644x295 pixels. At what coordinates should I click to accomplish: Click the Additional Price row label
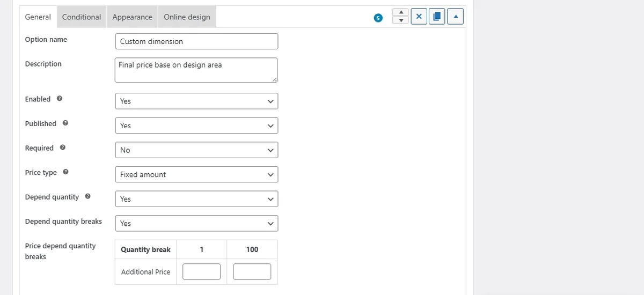coord(146,272)
